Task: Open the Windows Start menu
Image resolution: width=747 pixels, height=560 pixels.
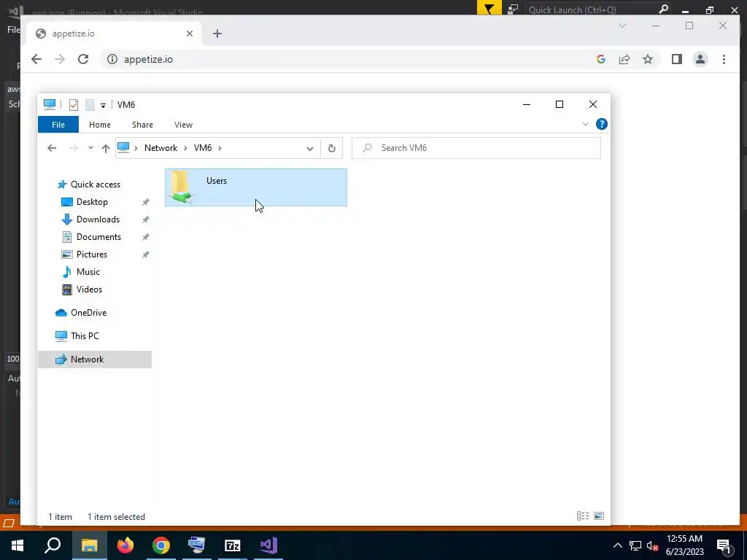Action: pyautogui.click(x=18, y=545)
